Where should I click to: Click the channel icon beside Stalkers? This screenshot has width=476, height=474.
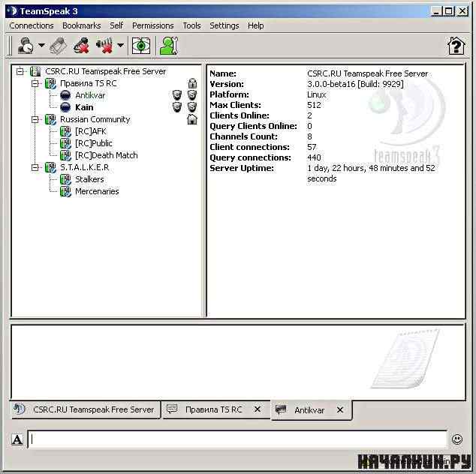click(65, 179)
